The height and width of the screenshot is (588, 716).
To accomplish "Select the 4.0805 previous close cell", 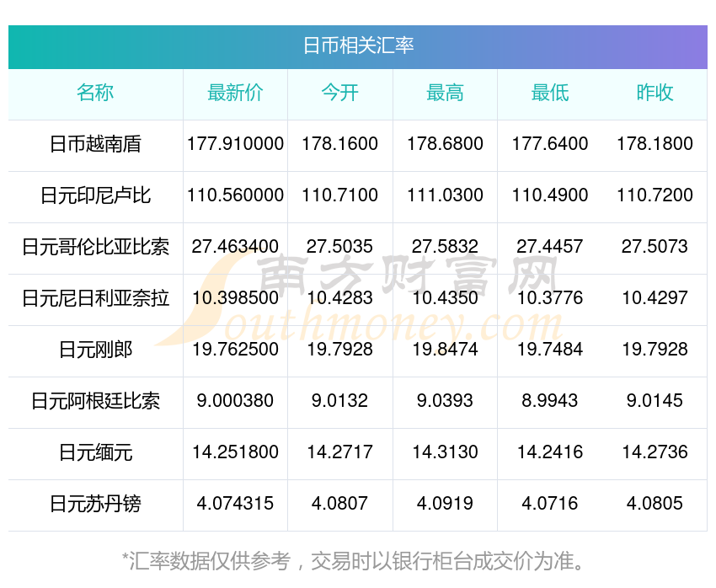I will click(x=655, y=504).
